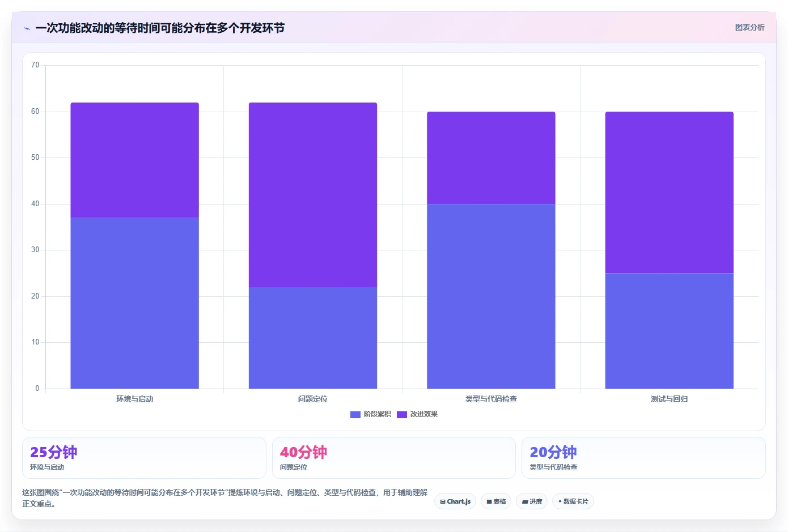
Task: Click the 类型与代码检查 x-axis label
Action: pyautogui.click(x=491, y=399)
